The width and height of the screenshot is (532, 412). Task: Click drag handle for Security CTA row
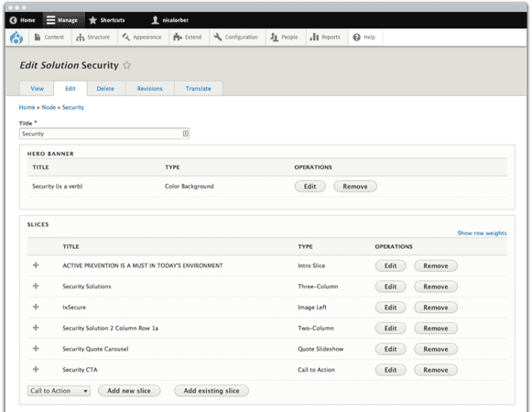tap(36, 369)
